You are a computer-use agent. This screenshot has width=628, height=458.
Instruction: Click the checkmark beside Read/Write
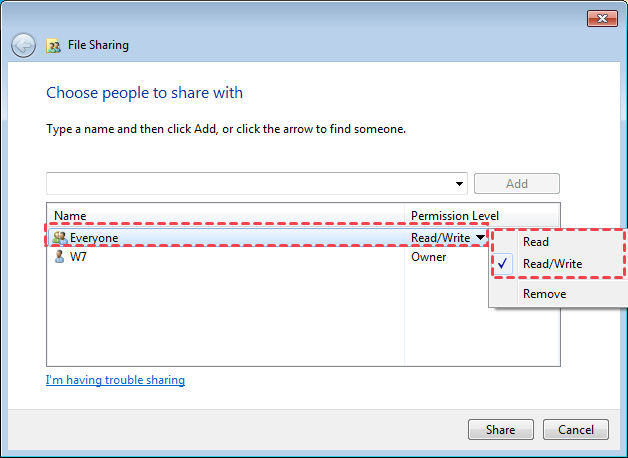(504, 264)
